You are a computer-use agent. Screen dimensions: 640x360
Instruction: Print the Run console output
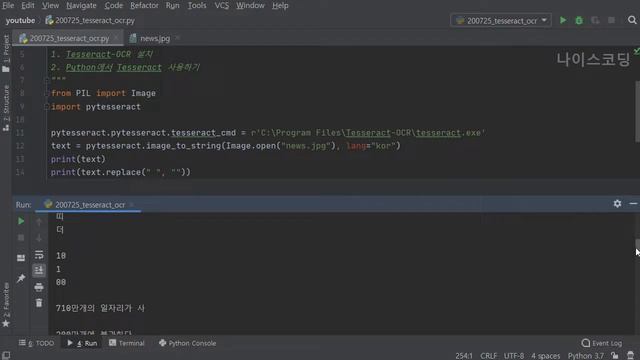(x=39, y=287)
